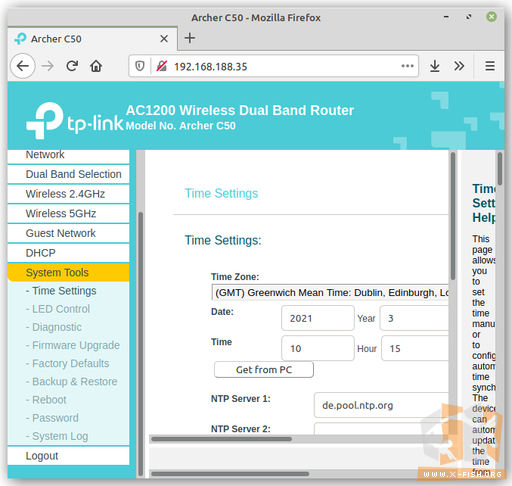This screenshot has width=512, height=486.
Task: Reload the current page
Action: pyautogui.click(x=72, y=66)
